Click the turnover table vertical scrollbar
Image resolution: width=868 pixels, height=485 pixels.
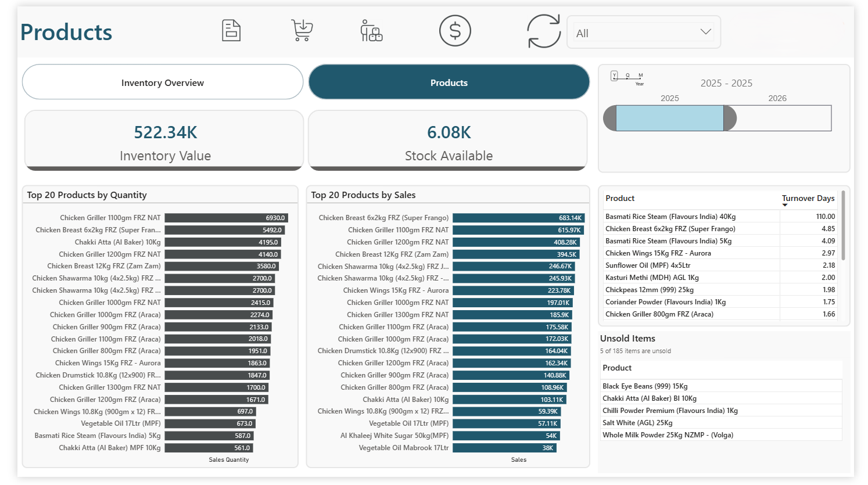[843, 227]
